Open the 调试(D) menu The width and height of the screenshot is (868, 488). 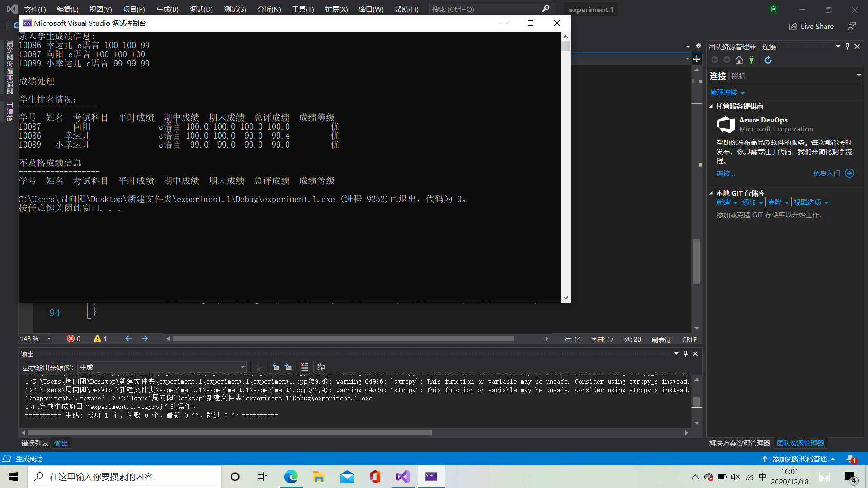[x=201, y=9]
